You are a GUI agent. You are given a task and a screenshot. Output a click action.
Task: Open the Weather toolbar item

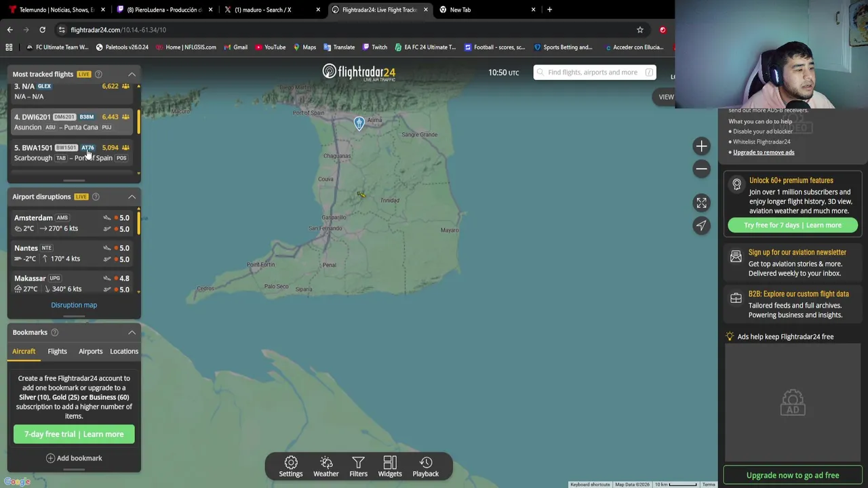326,466
